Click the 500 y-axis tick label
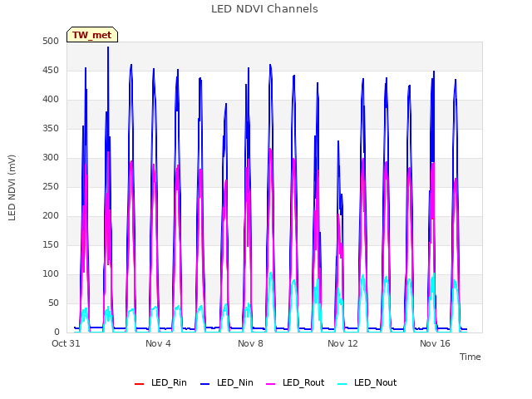Viewport: 532px width, 399px height. coord(51,42)
